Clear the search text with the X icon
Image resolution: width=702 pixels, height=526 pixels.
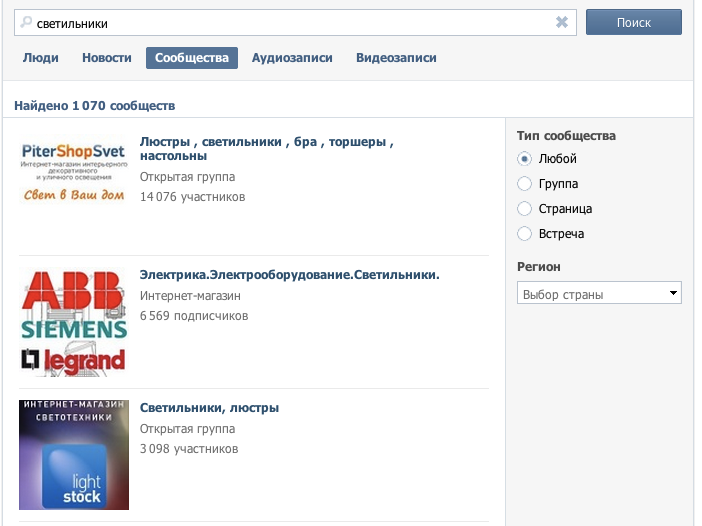point(562,22)
